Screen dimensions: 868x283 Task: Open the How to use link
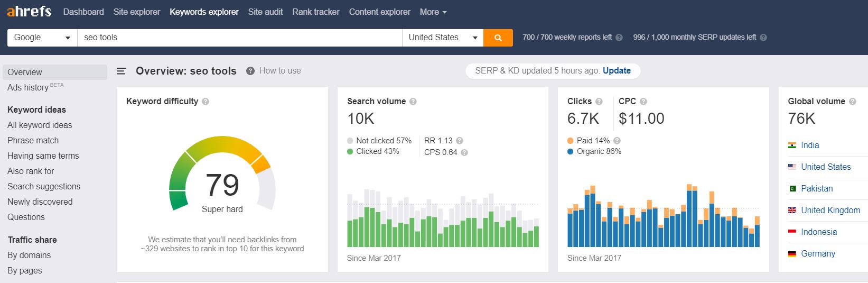click(x=279, y=71)
